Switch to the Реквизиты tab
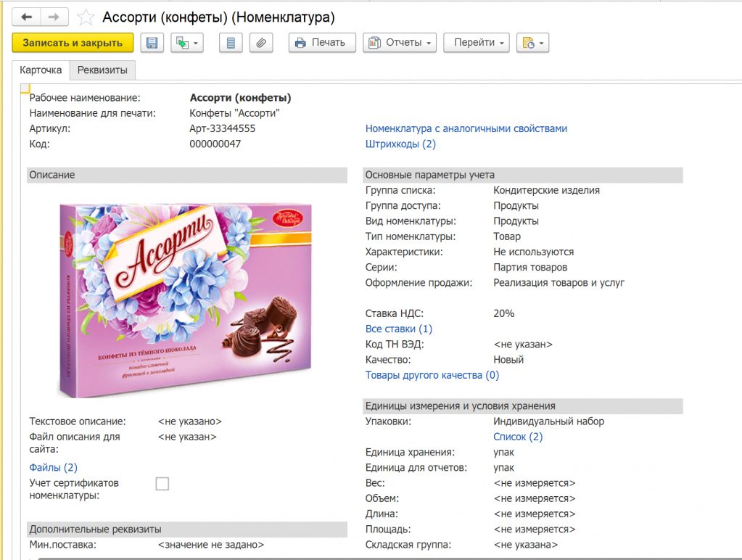 coord(103,70)
